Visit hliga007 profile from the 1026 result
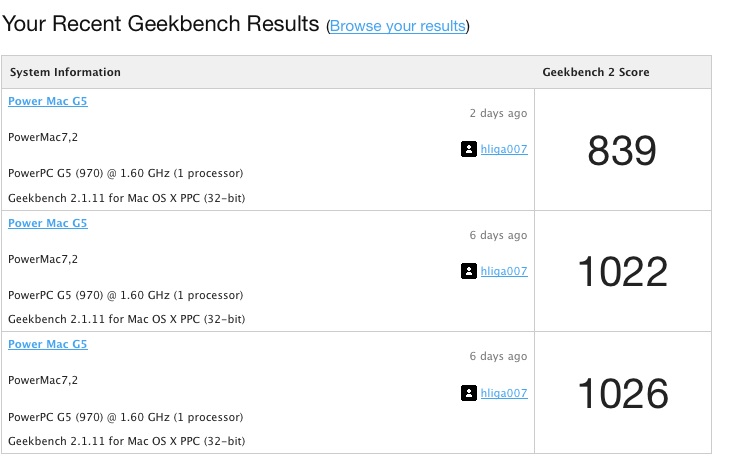733x470 pixels. tap(504, 393)
